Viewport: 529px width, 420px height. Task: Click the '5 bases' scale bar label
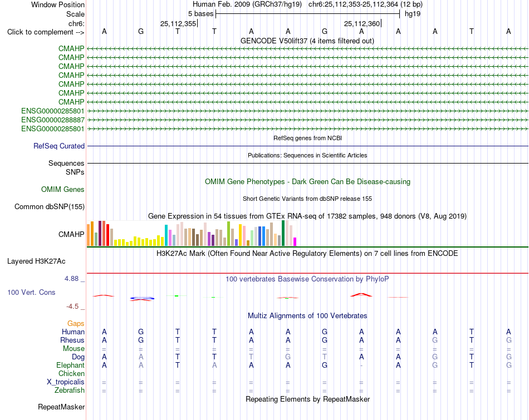point(200,14)
